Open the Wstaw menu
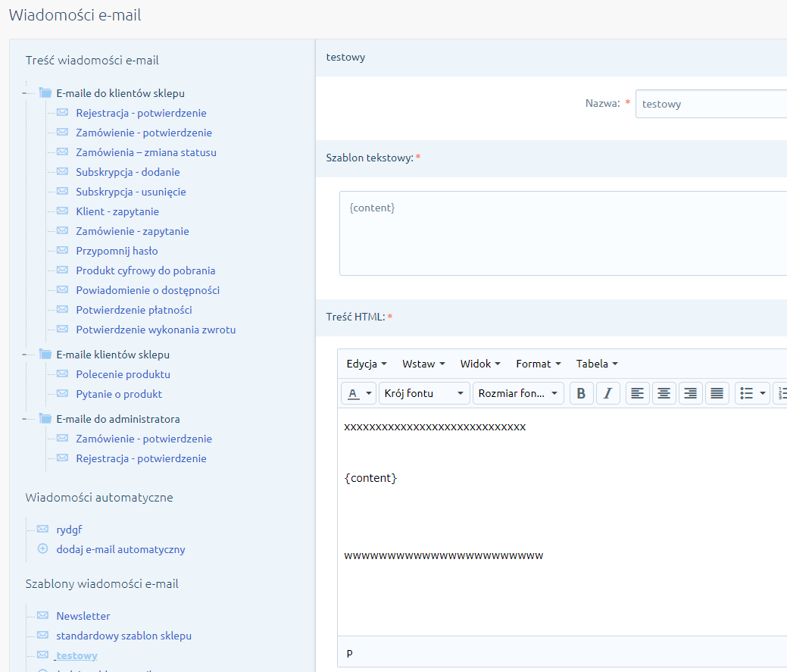 (x=423, y=364)
